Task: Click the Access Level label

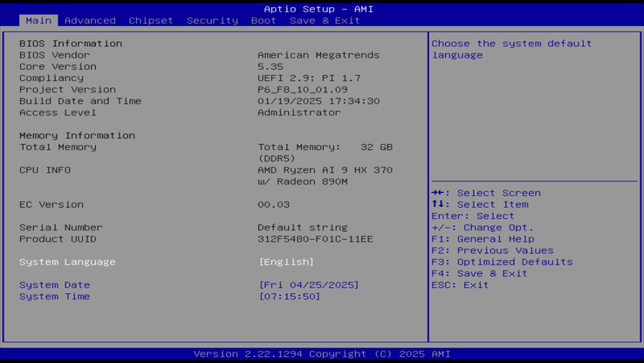Action: coord(58,113)
